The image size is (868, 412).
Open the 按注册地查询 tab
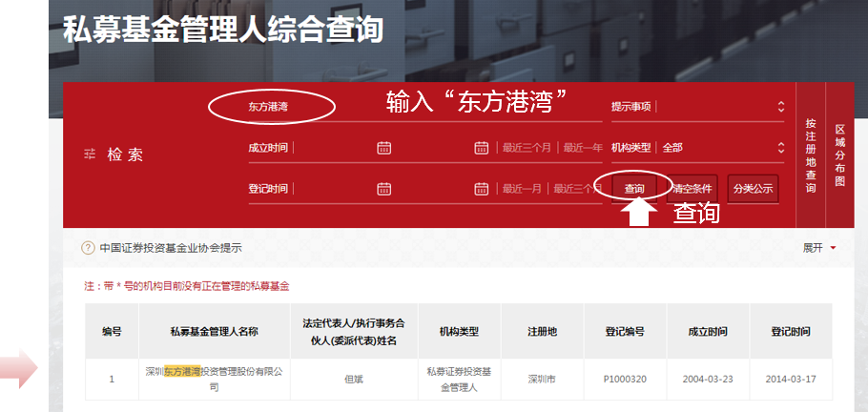[x=811, y=155]
